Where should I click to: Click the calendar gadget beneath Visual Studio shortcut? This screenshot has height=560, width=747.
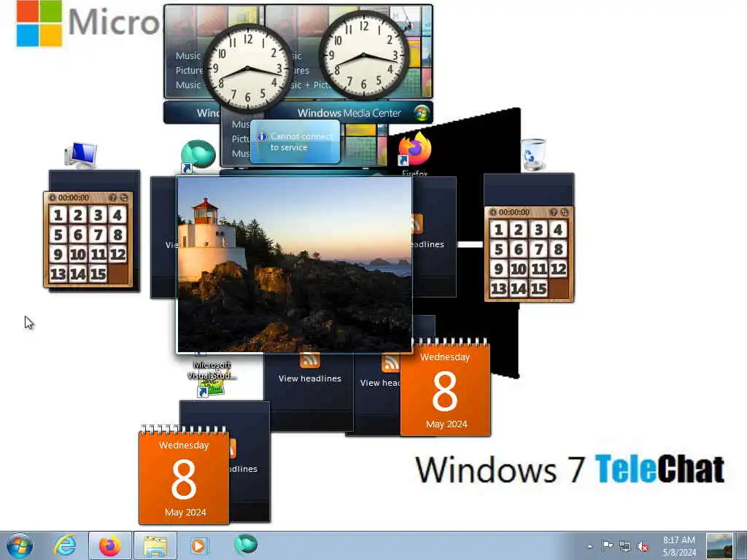point(184,475)
